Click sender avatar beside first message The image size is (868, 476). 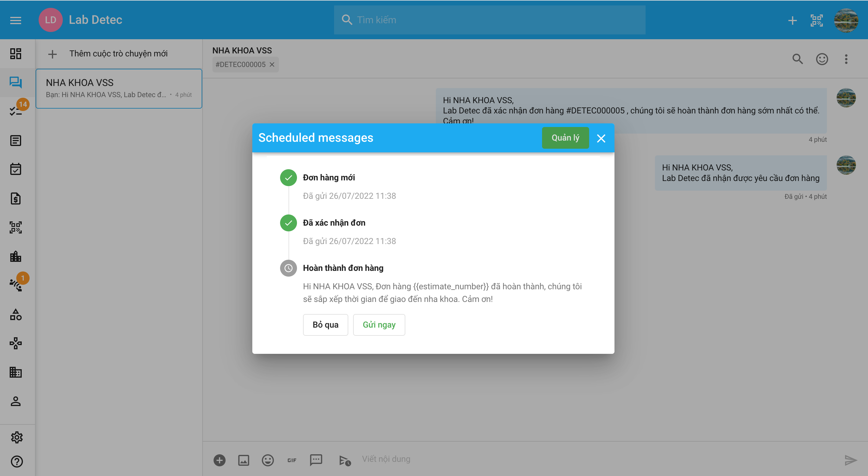tap(846, 98)
